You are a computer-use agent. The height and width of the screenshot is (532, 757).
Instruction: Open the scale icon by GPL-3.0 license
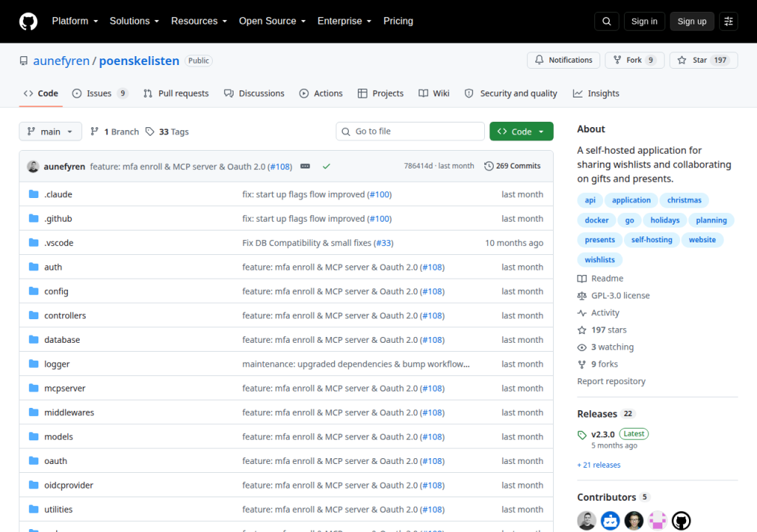coord(582,296)
